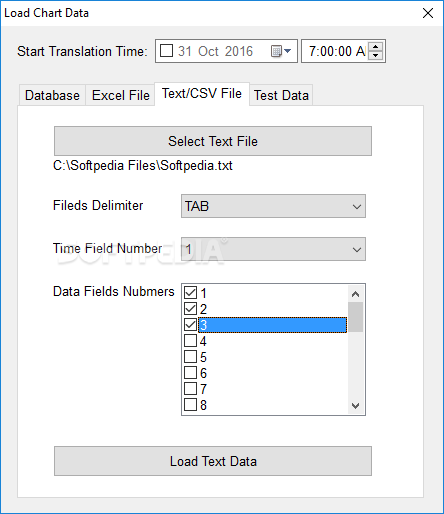
Task: Open the Excel File tab
Action: click(x=120, y=95)
